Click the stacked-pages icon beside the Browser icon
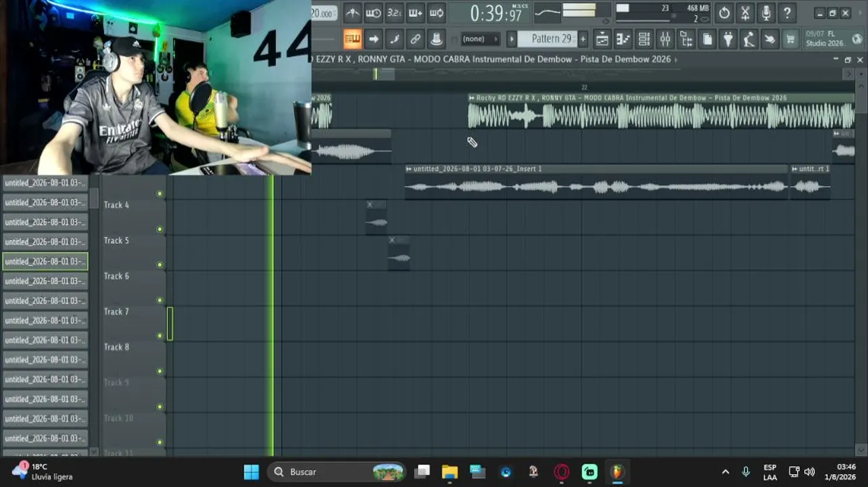Screen dimensions: 868x487 click(707, 39)
